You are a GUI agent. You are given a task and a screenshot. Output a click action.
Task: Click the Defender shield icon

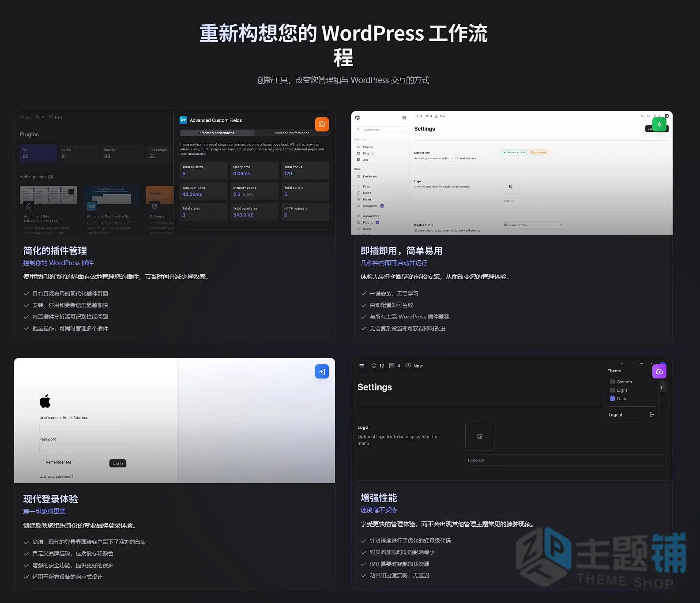(x=154, y=206)
